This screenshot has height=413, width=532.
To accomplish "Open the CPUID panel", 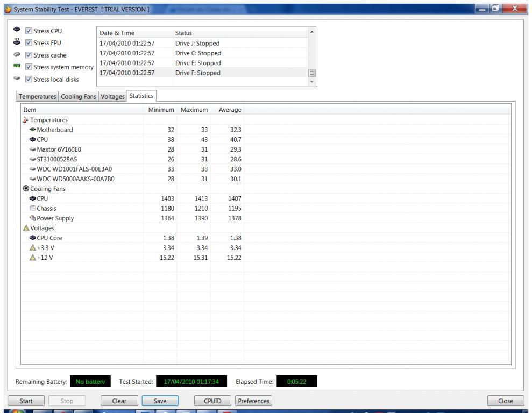I will tap(212, 401).
